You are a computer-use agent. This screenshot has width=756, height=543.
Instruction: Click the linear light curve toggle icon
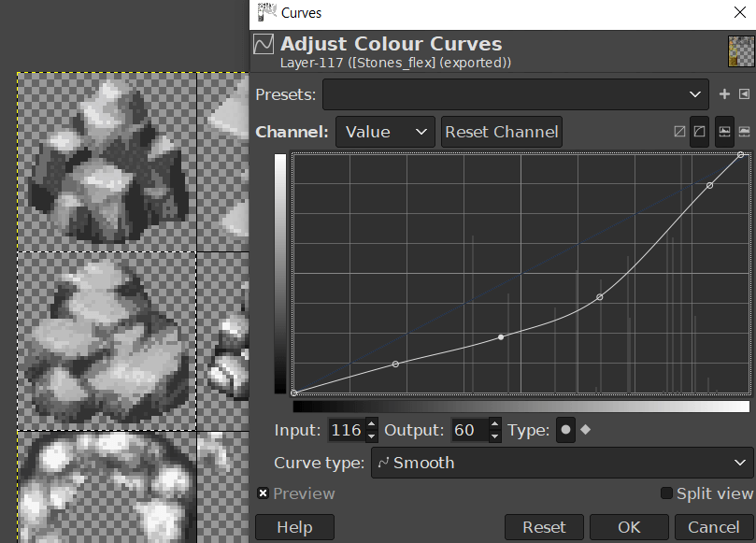[x=679, y=131]
